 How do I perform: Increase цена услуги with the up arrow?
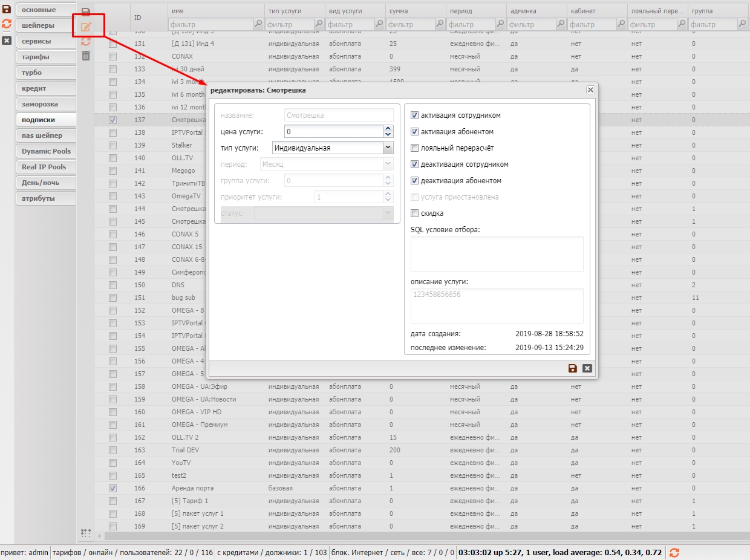pos(388,128)
